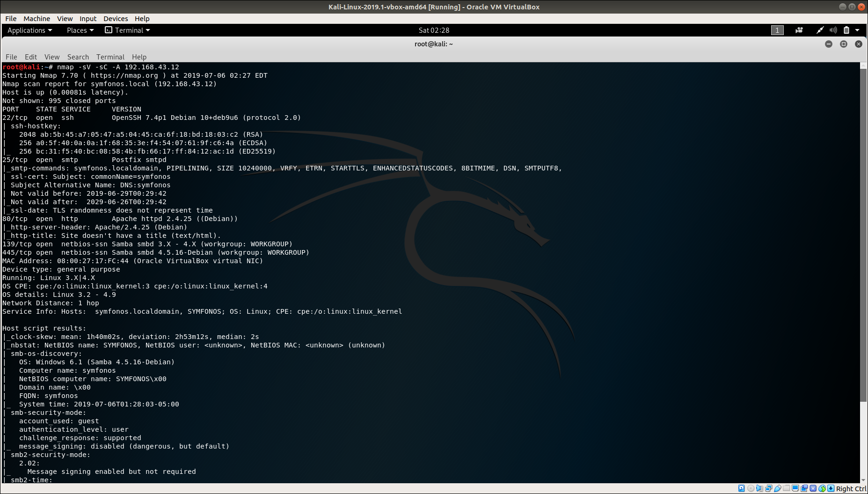Click the VirtualBox network adapters icon
Viewport: 868px width, 494px height.
point(768,488)
